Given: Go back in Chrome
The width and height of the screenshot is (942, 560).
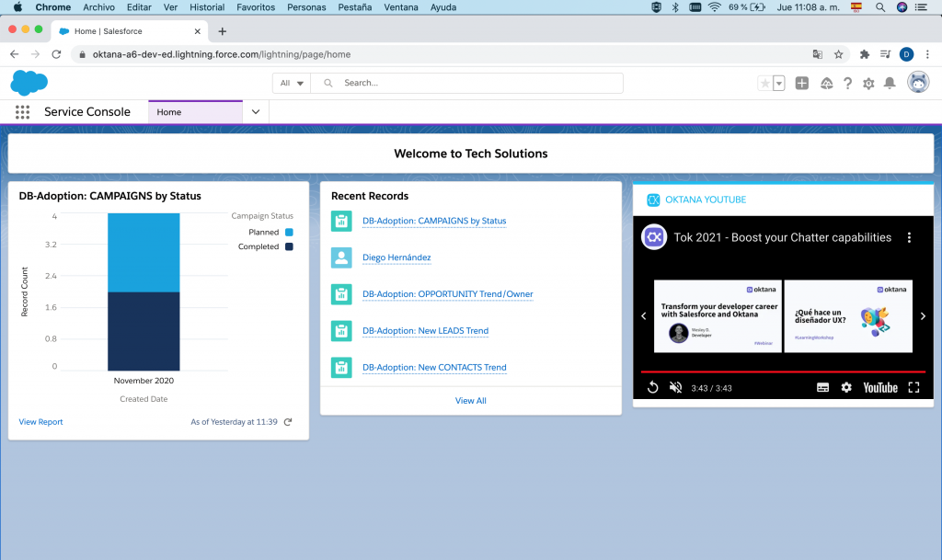Looking at the screenshot, I should click(15, 54).
